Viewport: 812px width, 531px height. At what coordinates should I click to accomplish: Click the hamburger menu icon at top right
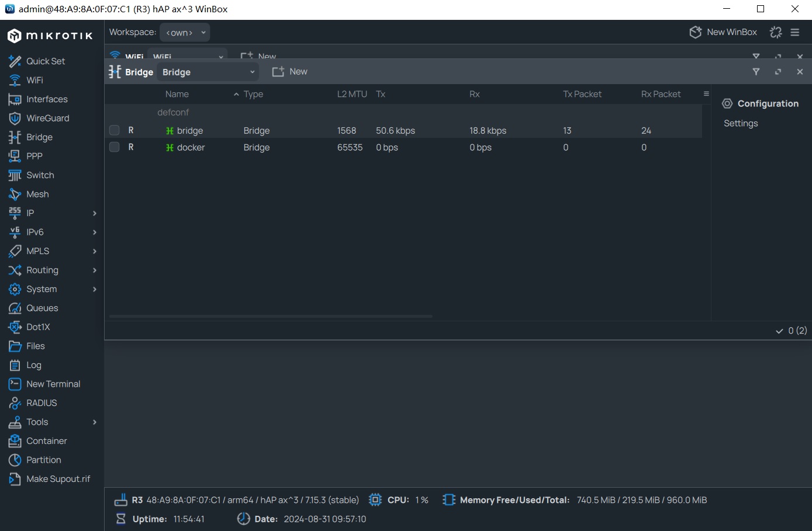[795, 32]
